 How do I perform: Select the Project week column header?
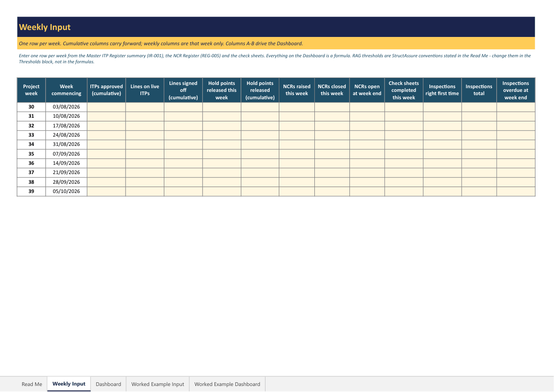tap(31, 90)
